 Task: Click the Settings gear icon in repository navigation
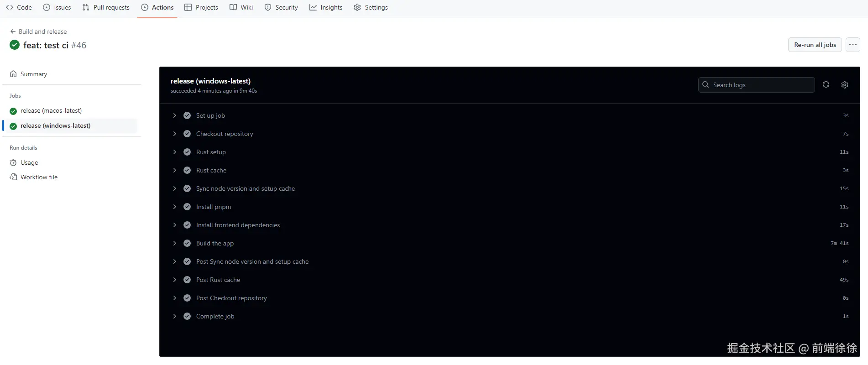tap(357, 7)
